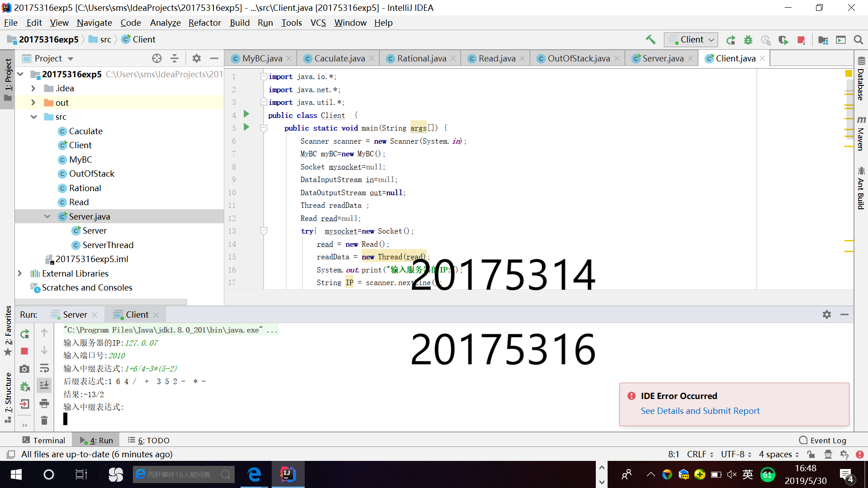
Task: Toggle scroll to end in the Run console
Action: (44, 385)
